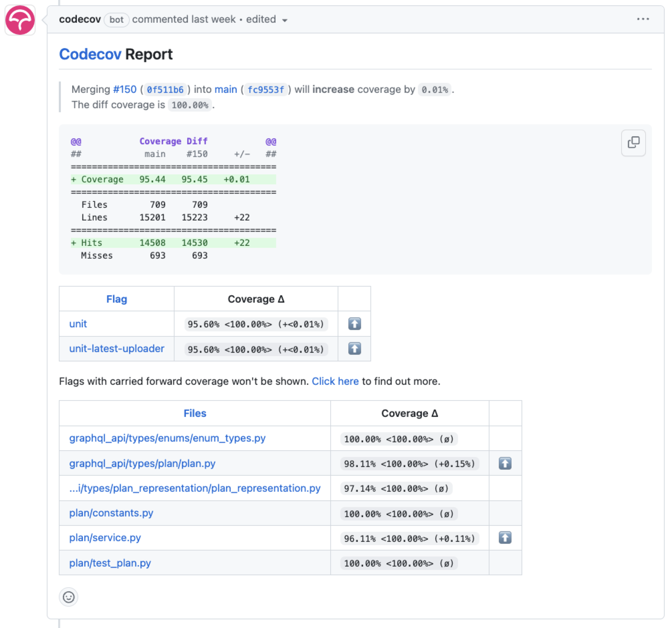Open plan/test_plan.py coverage details
Image resolution: width=672 pixels, height=628 pixels.
(x=110, y=563)
